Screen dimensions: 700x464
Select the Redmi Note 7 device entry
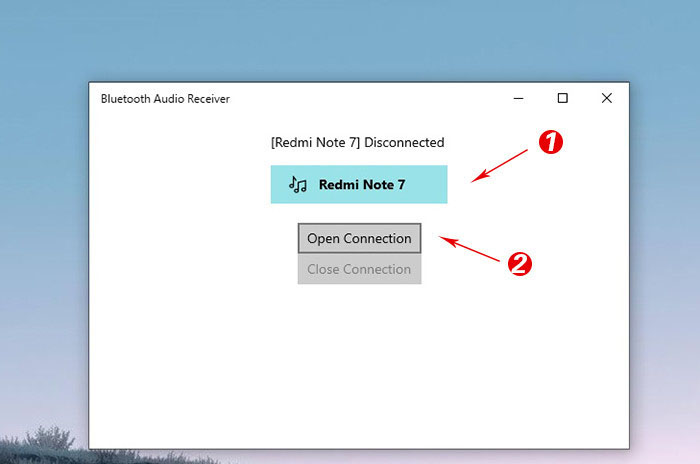(x=359, y=184)
